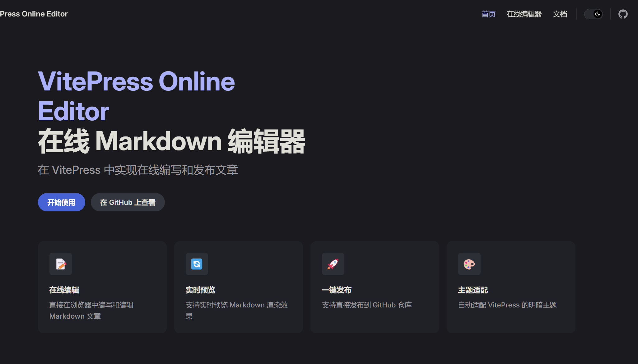Screen dimensions: 638x364
Task: Click the 在线 Markdown 编辑器 hero text
Action: pyautogui.click(x=171, y=141)
